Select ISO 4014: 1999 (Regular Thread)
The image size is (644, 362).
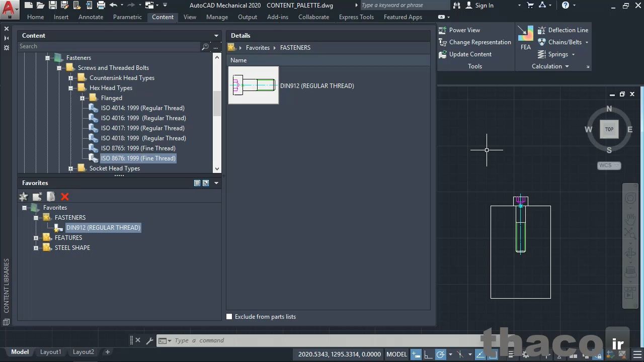[142, 108]
